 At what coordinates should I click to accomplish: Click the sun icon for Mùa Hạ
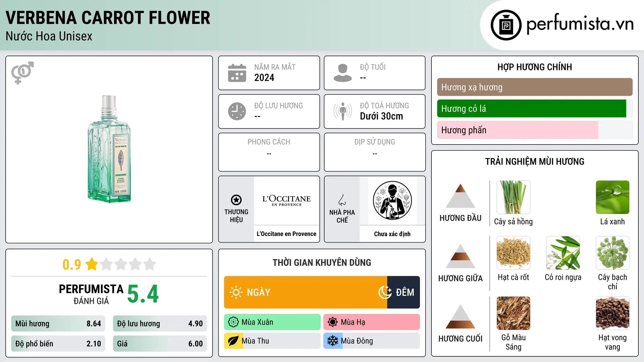pyautogui.click(x=333, y=322)
